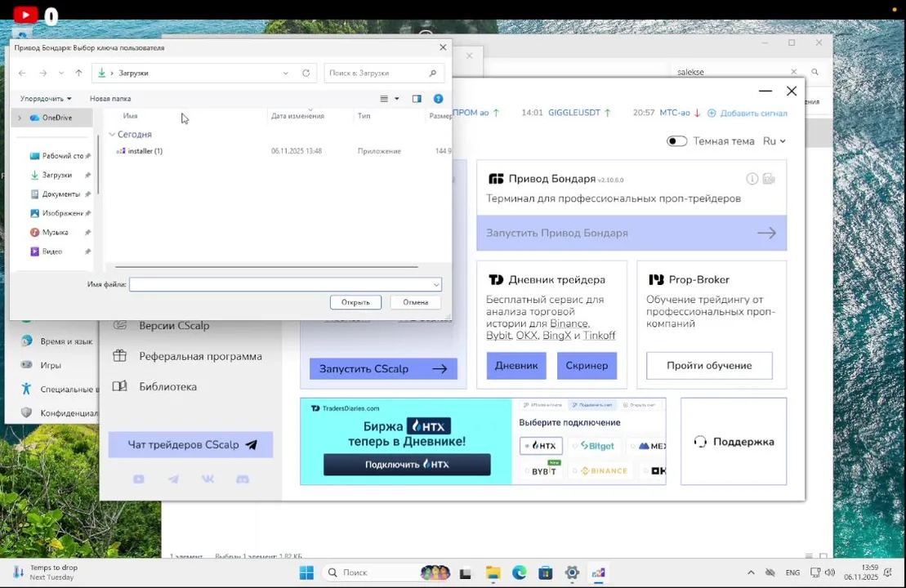This screenshot has height=588, width=906.
Task: Click Запустить Привод Бондаря button
Action: 632,233
